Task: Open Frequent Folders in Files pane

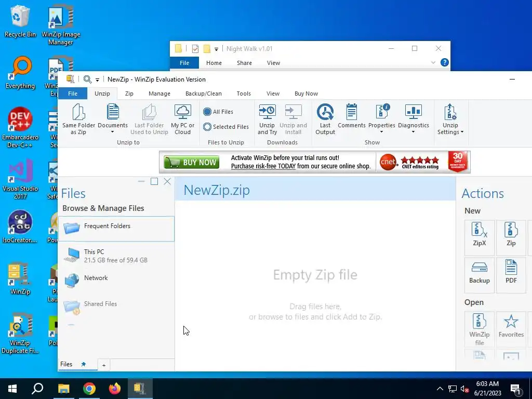Action: 116,229
